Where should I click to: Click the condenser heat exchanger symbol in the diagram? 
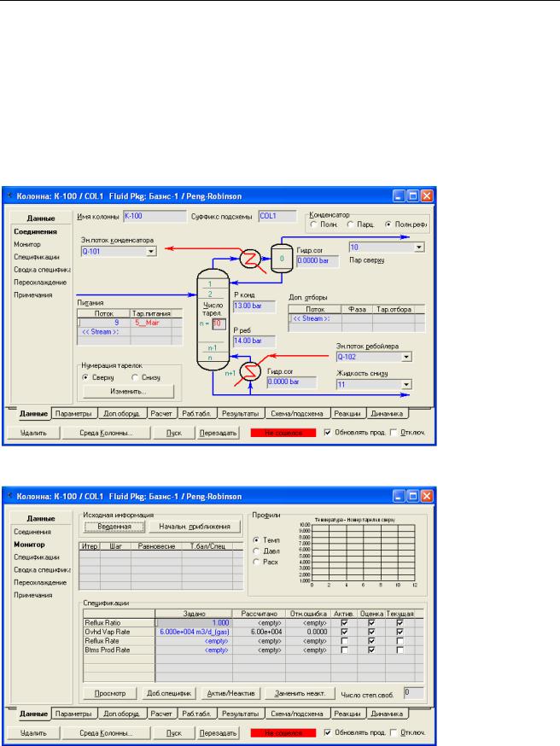click(250, 259)
